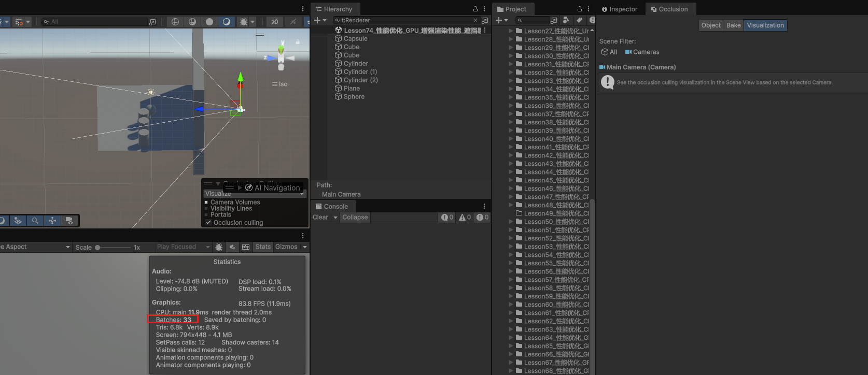Select Cylinder (1) in Hierarchy list
The height and width of the screenshot is (375, 868).
360,72
